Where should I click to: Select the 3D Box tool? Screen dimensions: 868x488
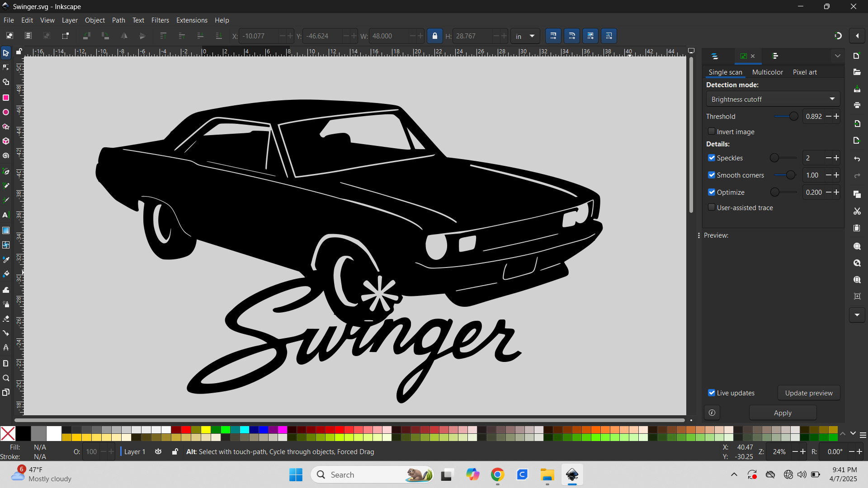pos(6,141)
